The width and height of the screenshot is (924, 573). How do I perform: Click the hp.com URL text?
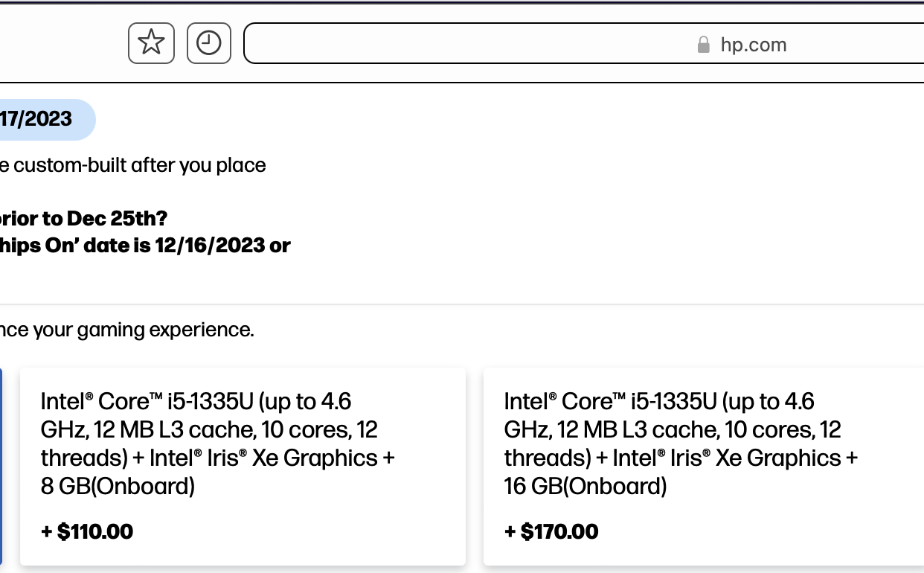753,45
